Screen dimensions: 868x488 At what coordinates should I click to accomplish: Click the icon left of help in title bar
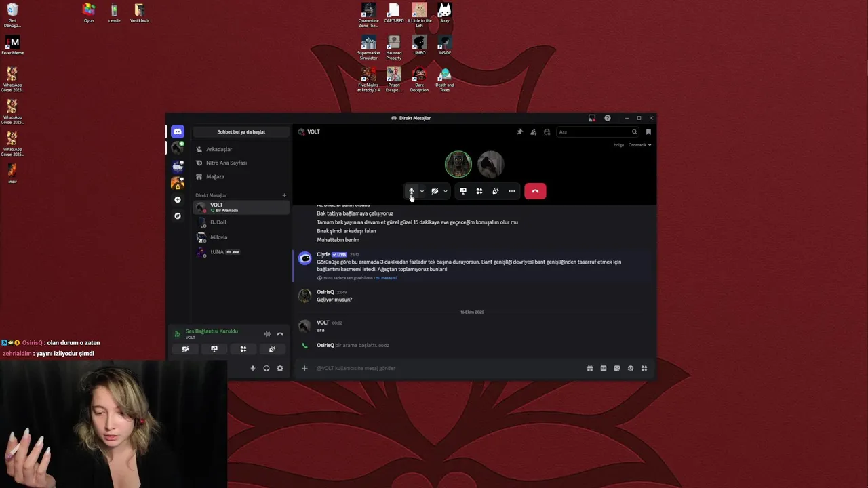[x=592, y=118]
